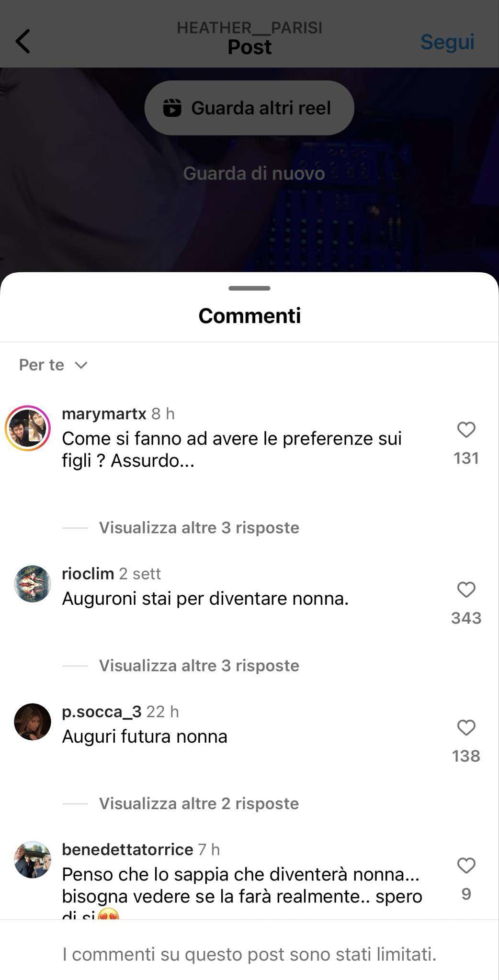Open the Per te sorting dropdown
The height and width of the screenshot is (980, 499).
[x=53, y=365]
